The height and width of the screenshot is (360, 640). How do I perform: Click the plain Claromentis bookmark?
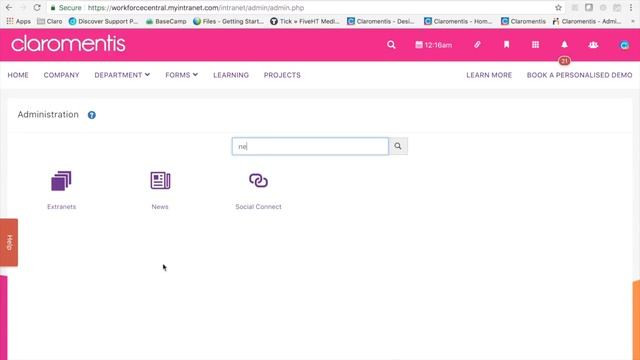coord(523,21)
